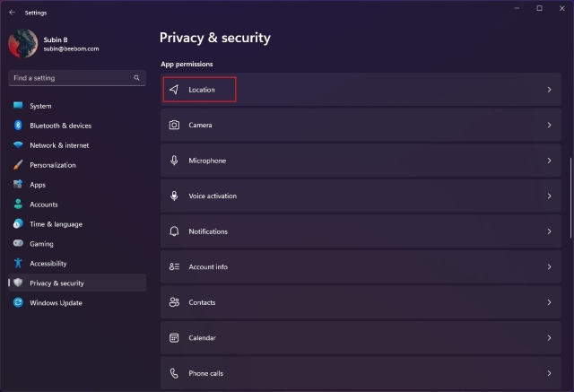Click the System monitor icon

tap(18, 106)
